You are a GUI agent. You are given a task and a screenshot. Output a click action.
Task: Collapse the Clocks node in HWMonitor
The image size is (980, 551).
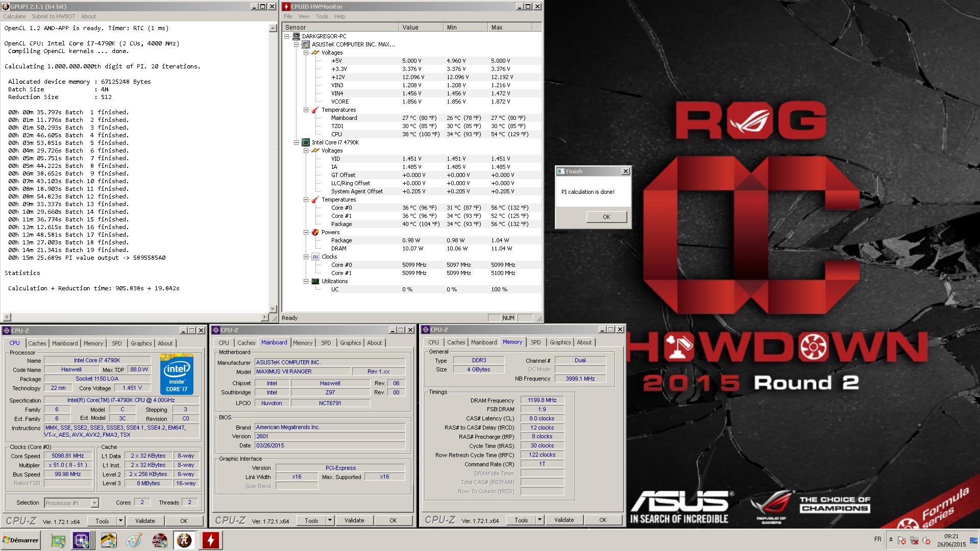306,257
